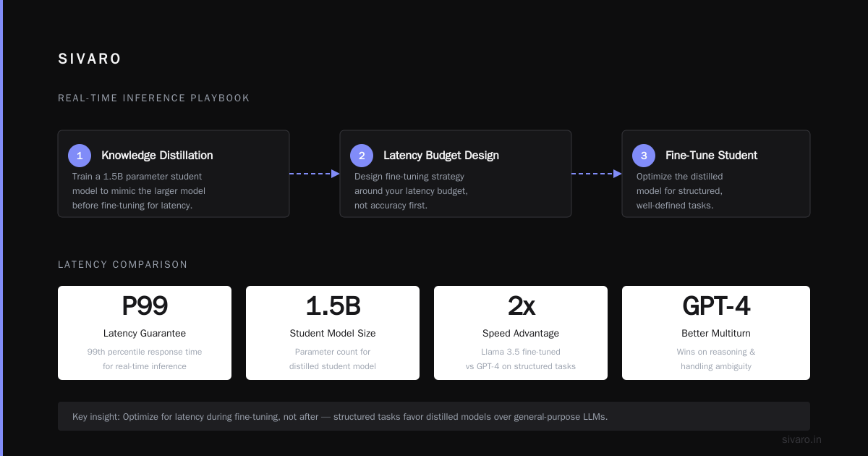Click the SIVARO logo text
The width and height of the screenshot is (868, 456).
pos(90,59)
